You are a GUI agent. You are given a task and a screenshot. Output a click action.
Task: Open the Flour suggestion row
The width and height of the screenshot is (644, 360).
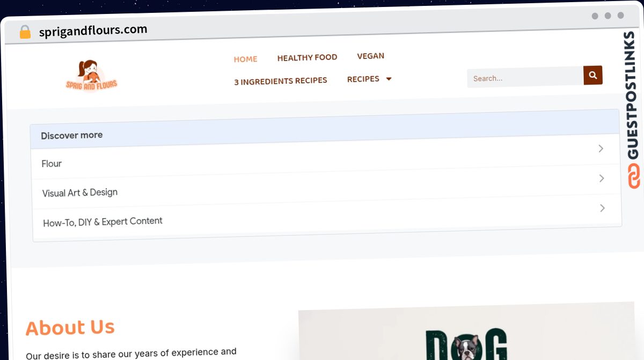(326, 157)
